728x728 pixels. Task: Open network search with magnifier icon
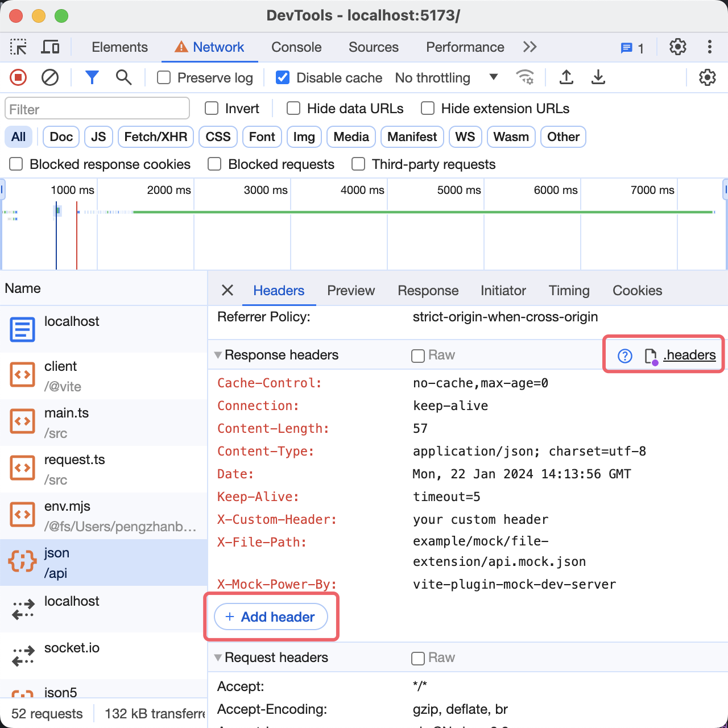tap(123, 77)
